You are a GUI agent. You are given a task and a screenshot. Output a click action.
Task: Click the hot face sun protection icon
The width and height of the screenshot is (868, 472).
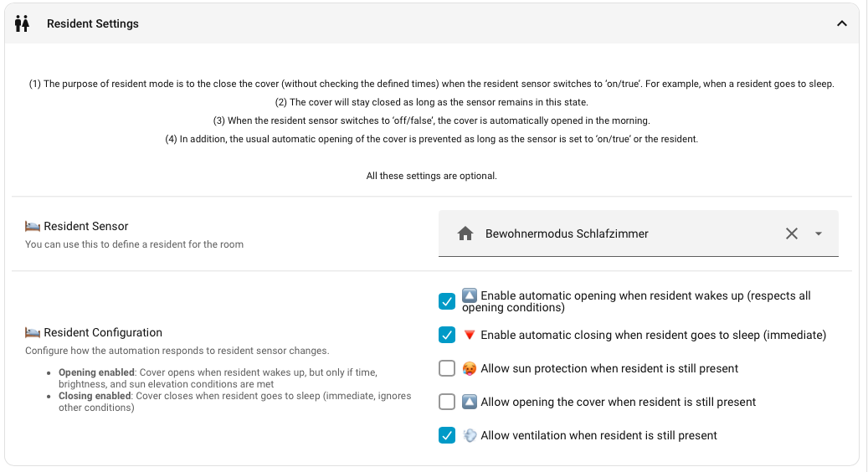coord(470,368)
